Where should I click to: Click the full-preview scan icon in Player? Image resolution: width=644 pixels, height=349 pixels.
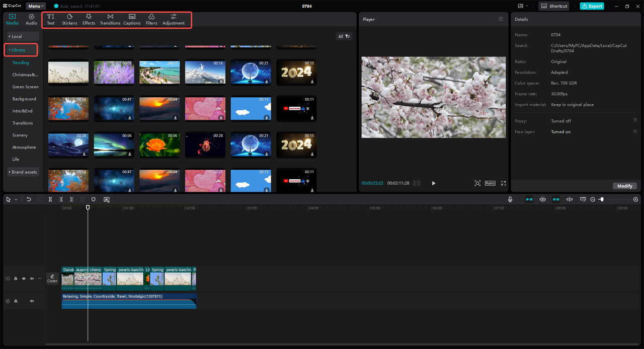477,183
